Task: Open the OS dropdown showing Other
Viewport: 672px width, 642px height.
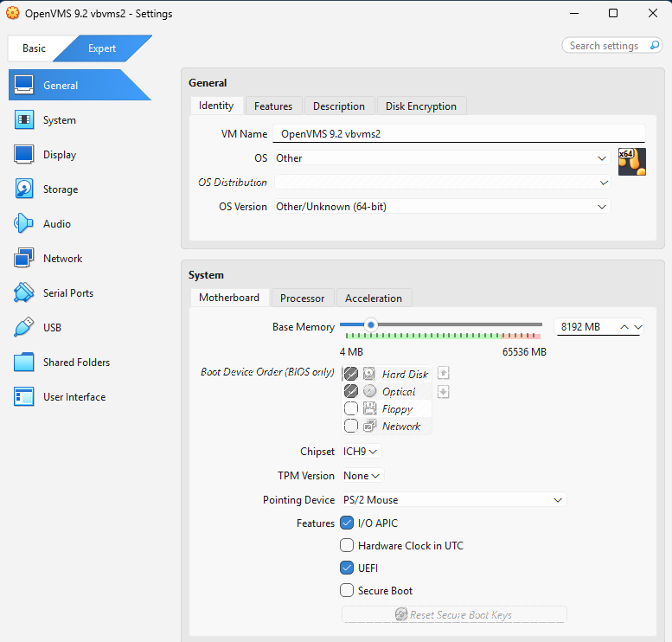Action: tap(442, 158)
